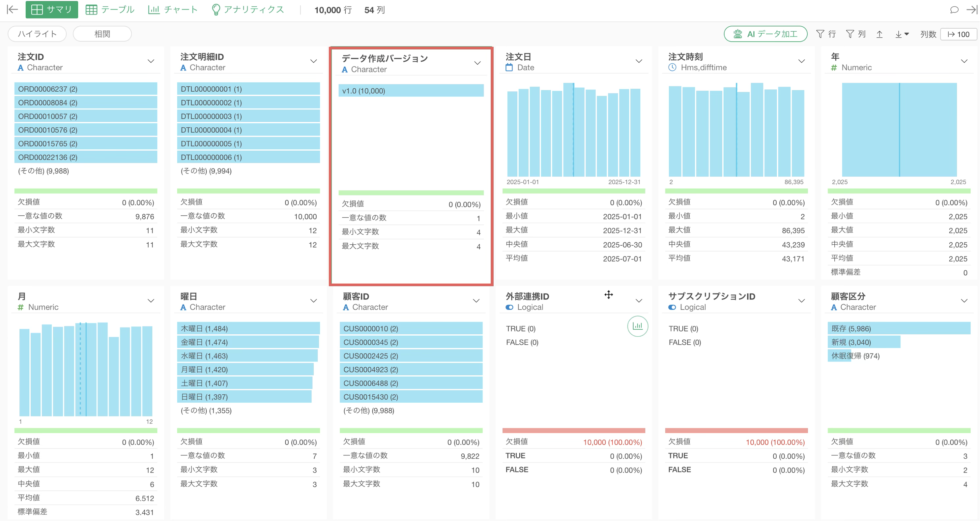
Task: Click the upload (up arrow) icon
Action: pos(879,34)
